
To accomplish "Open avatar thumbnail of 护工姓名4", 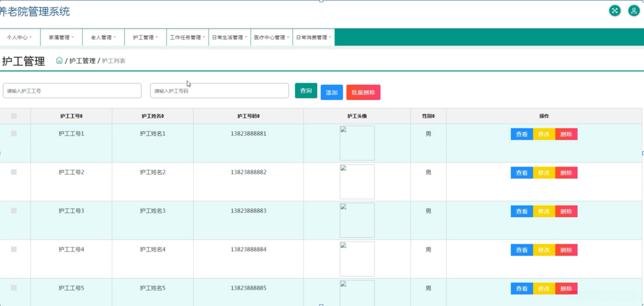I will tap(357, 259).
